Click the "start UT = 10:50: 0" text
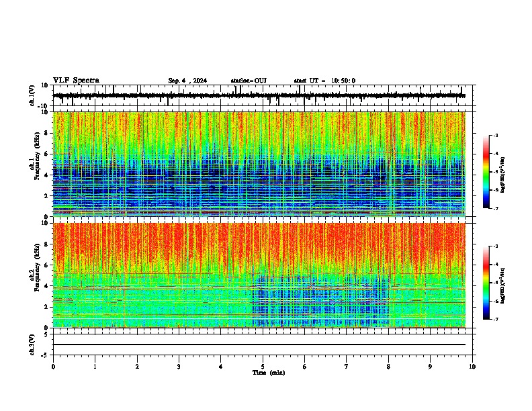 (x=324, y=81)
